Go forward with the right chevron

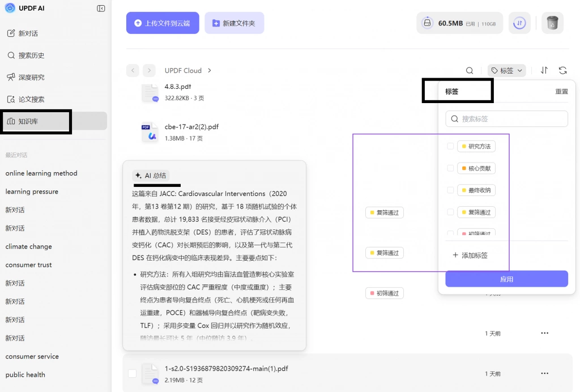pyautogui.click(x=149, y=70)
